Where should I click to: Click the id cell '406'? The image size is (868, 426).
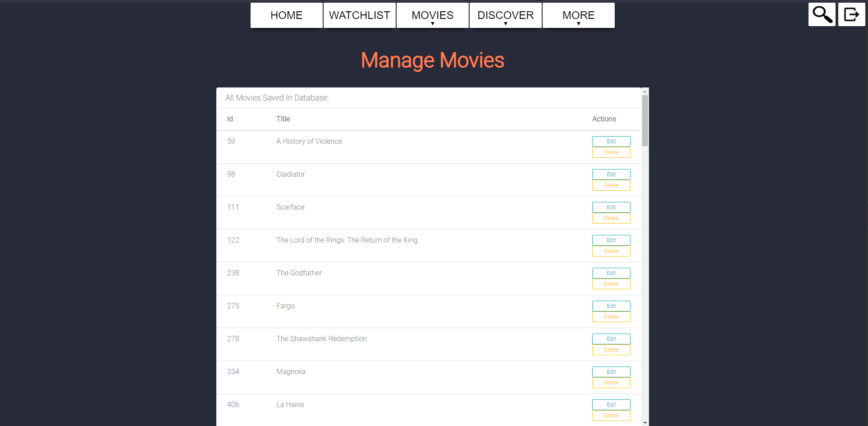233,405
